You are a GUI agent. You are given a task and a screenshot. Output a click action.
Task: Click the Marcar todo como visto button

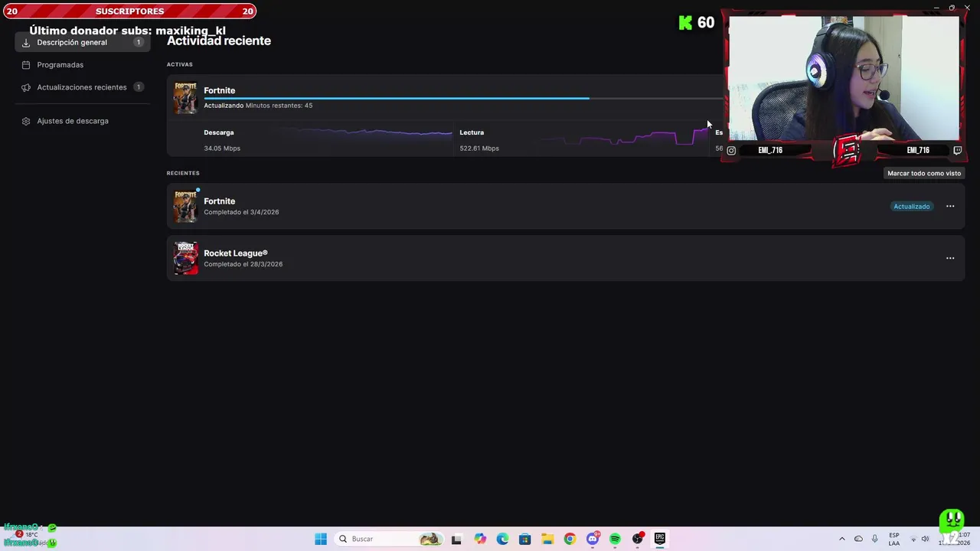coord(924,173)
